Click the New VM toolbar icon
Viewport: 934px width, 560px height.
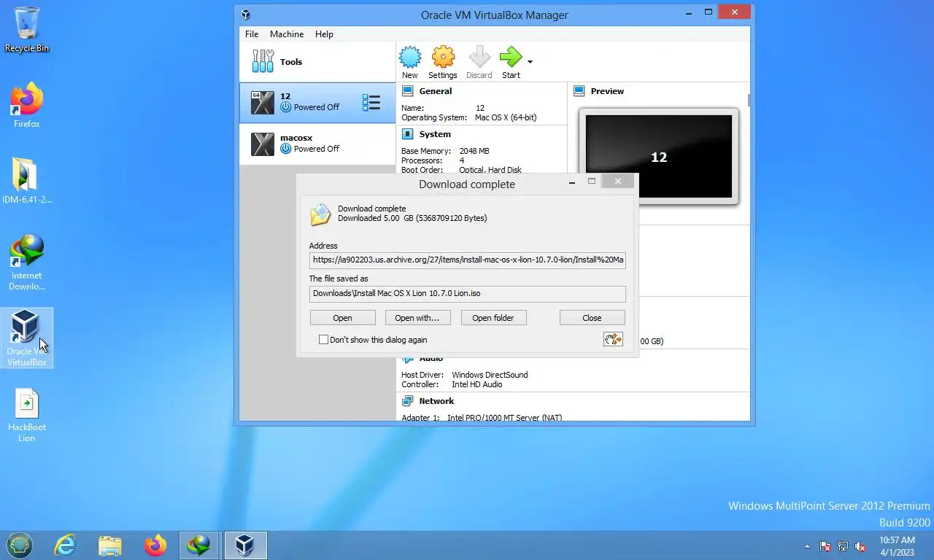[x=410, y=62]
